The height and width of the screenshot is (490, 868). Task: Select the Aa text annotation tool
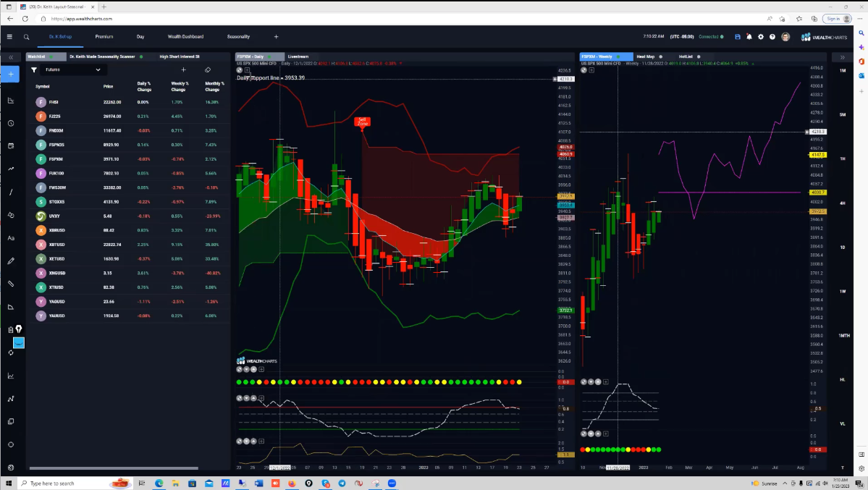pos(11,238)
